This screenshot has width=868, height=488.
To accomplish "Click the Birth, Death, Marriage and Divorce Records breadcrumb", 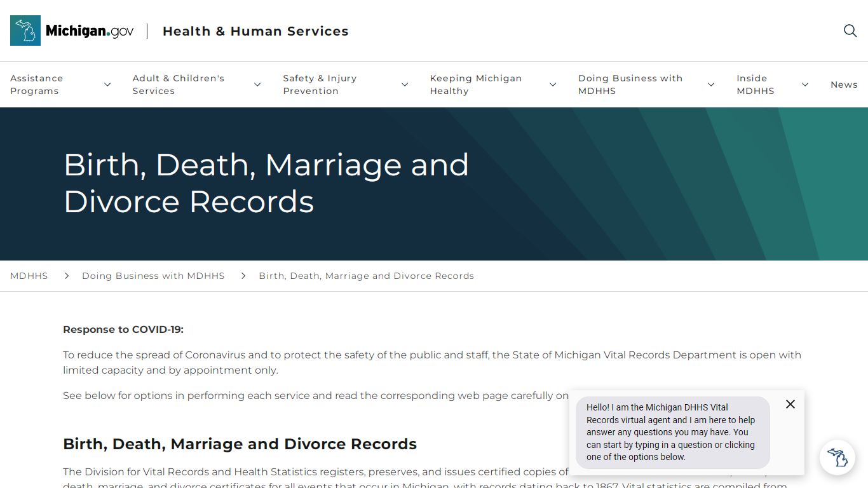I will point(366,276).
